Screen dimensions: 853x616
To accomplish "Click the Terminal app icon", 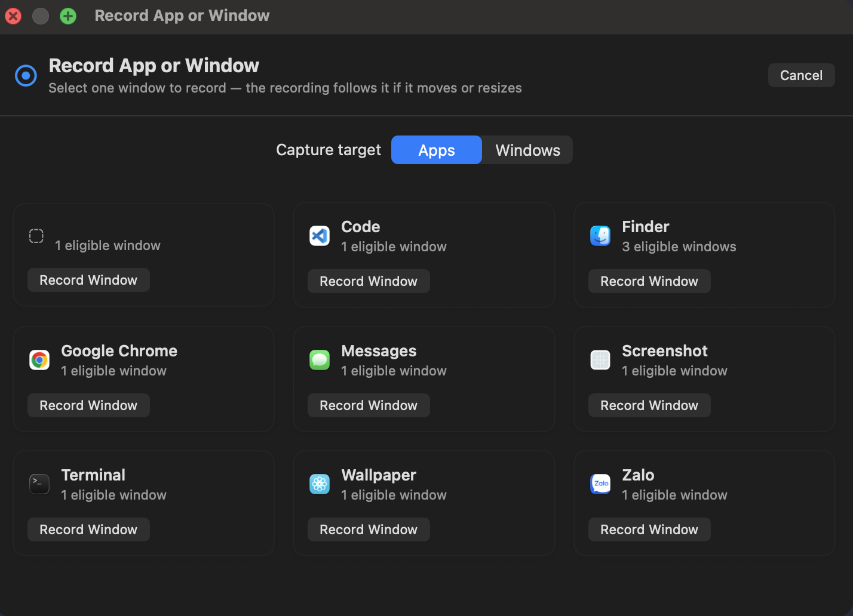I will tap(39, 484).
